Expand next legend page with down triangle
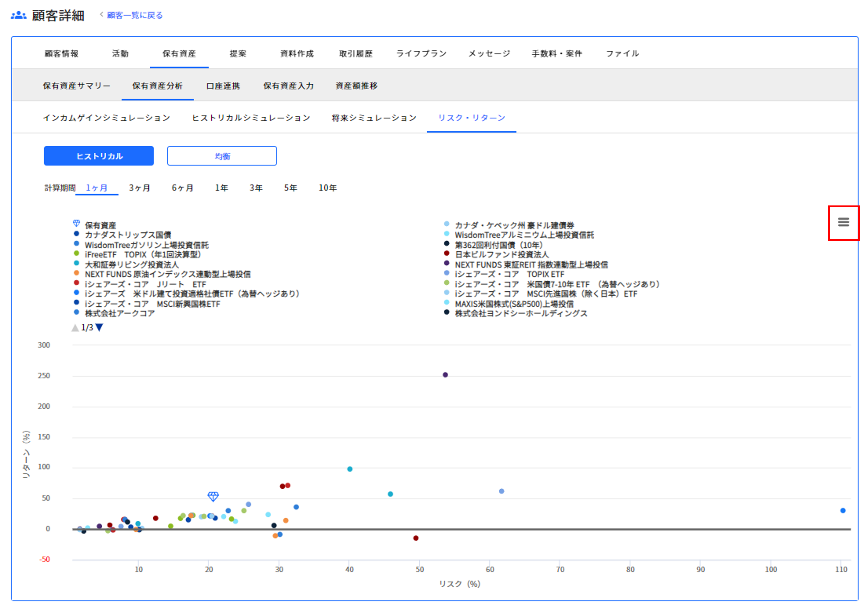Screen dimensions: 868x609 tap(99, 328)
